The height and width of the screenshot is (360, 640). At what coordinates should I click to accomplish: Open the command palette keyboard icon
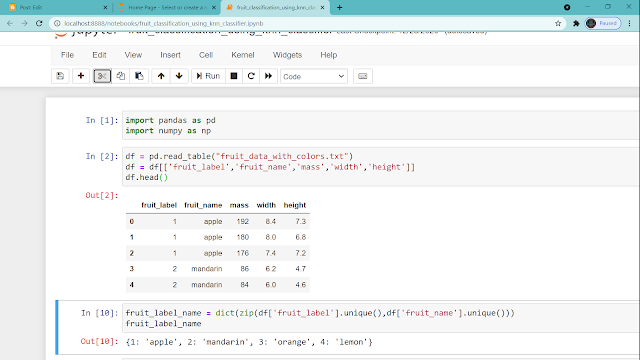point(362,76)
